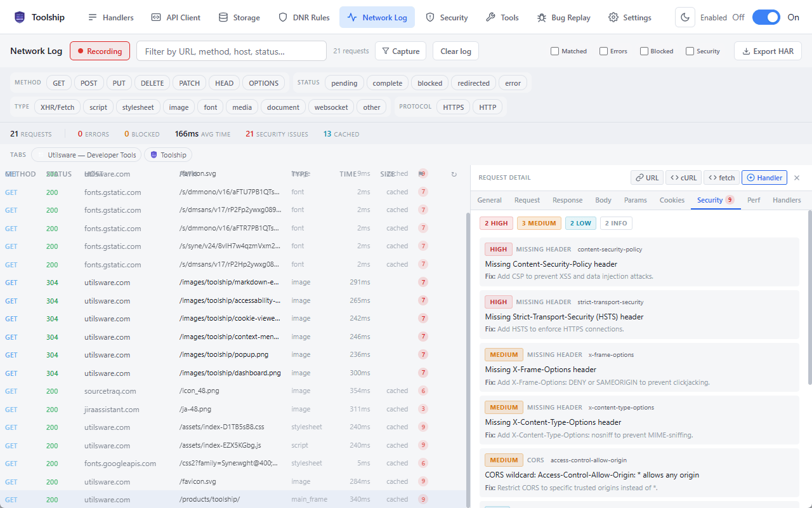Filter by HTTPS protocol
The height and width of the screenshot is (508, 812).
454,107
